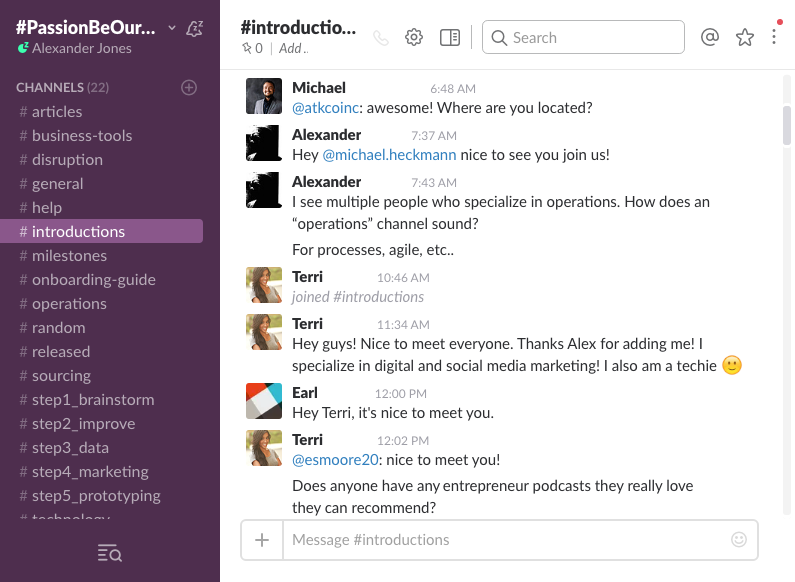The width and height of the screenshot is (795, 582).
Task: Click the message list scrollbar
Action: point(787,125)
